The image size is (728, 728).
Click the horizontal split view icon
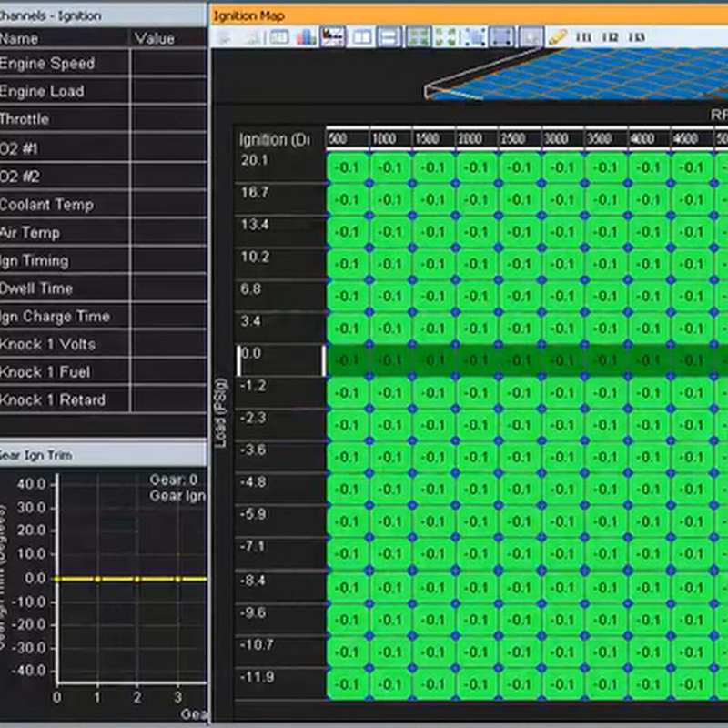coord(389,37)
